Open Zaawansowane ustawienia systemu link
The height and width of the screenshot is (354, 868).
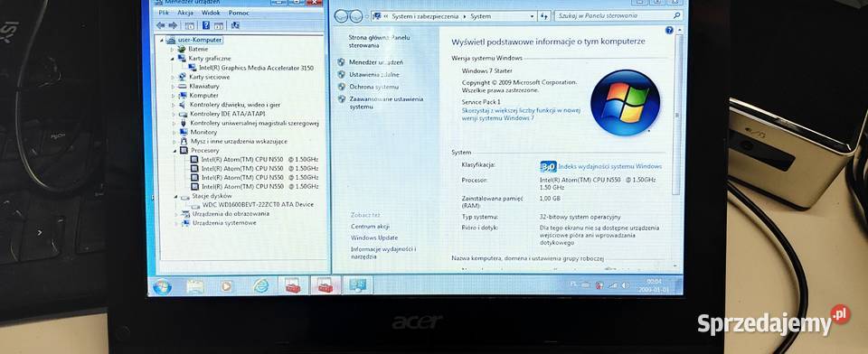pyautogui.click(x=386, y=102)
